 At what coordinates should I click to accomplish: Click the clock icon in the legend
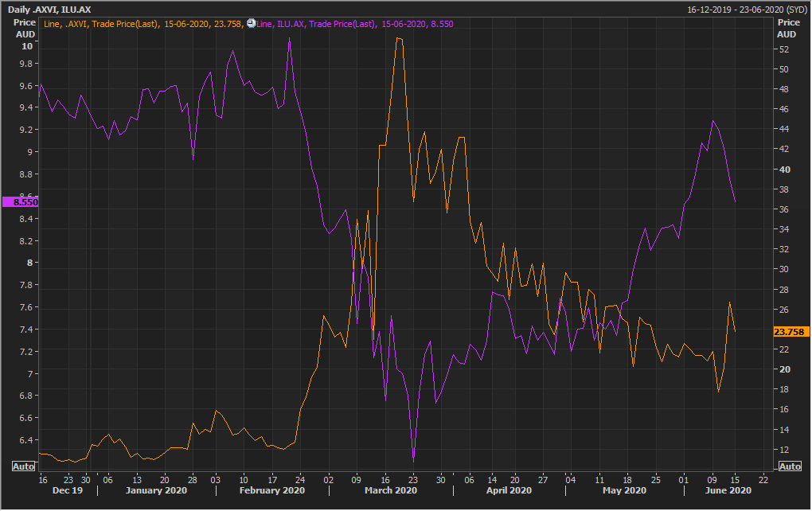pyautogui.click(x=251, y=23)
